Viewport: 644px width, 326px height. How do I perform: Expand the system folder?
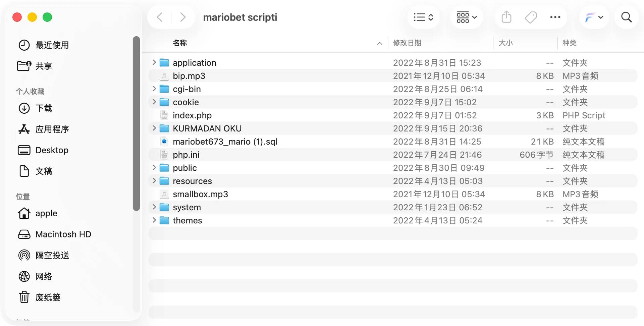(x=154, y=207)
